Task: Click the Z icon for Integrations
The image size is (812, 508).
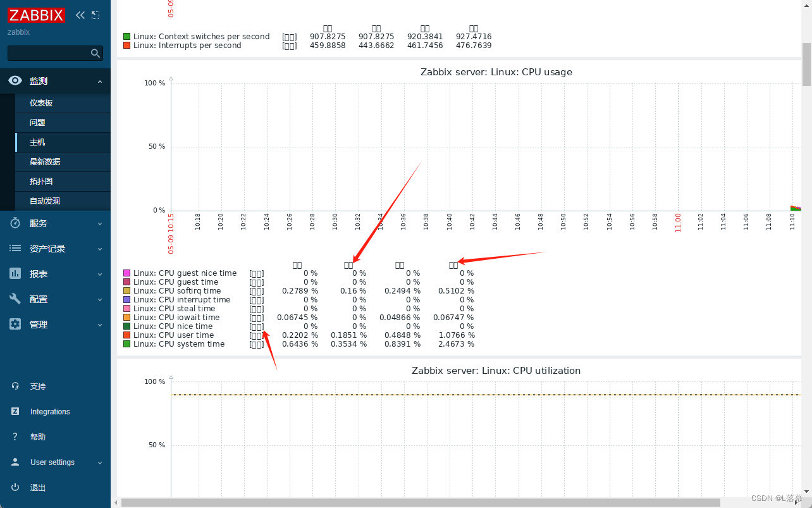Action: (15, 412)
